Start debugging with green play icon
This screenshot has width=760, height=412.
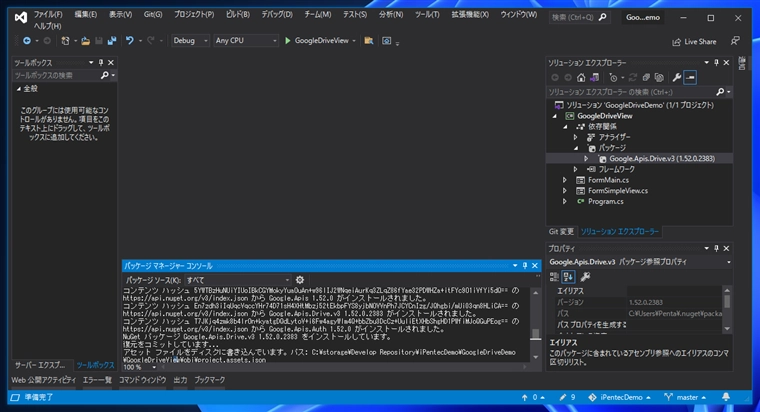click(287, 41)
